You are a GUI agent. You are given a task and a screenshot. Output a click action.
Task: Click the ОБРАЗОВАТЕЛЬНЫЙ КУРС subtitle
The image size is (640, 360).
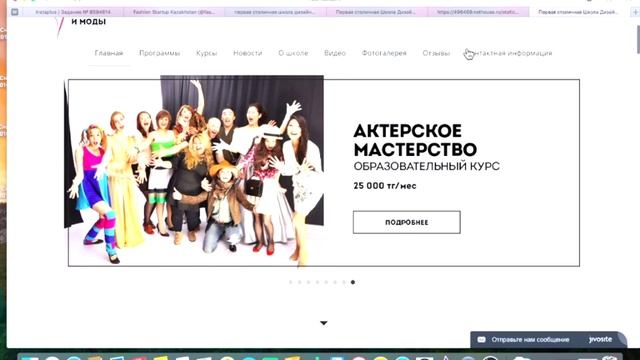[x=427, y=166]
